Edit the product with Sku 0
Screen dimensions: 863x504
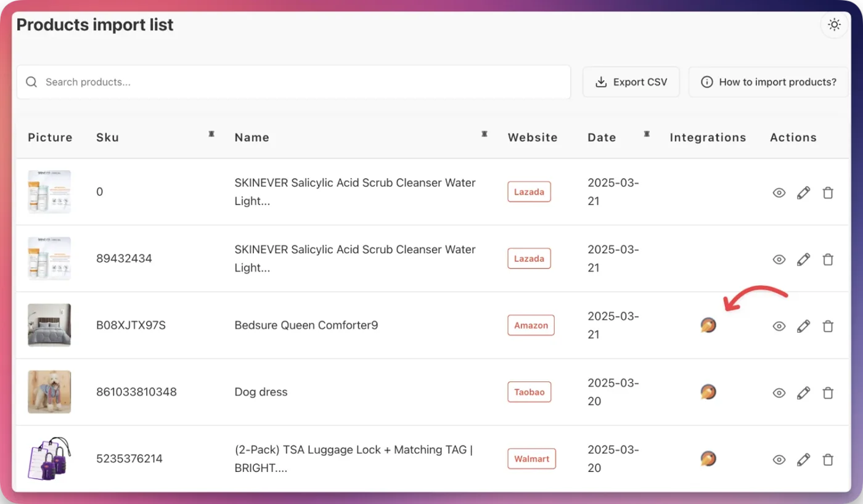(x=803, y=193)
